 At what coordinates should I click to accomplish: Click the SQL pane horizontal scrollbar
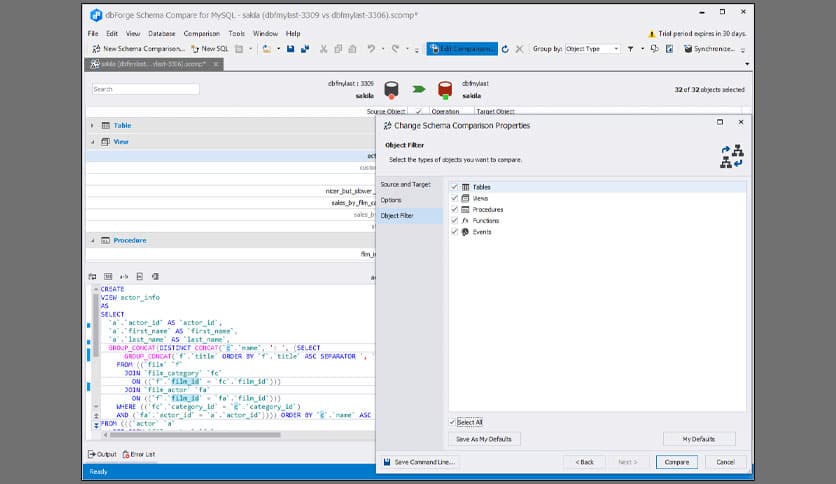[195, 435]
